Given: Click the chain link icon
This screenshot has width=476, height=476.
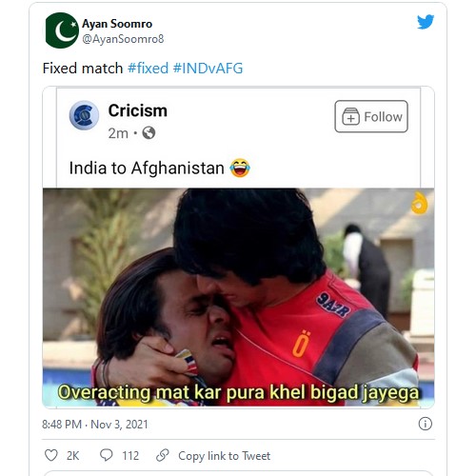Looking at the screenshot, I should click(x=163, y=455).
